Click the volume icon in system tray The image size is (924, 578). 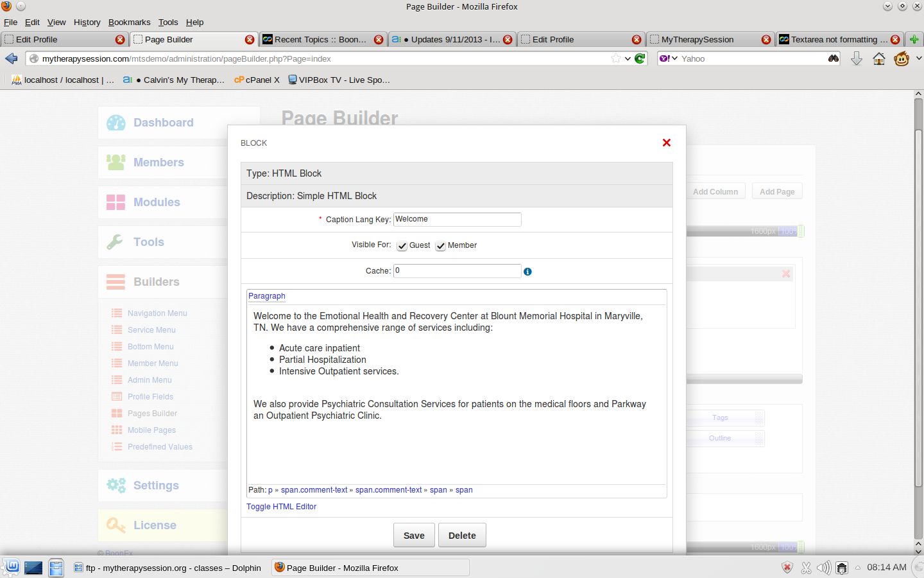[x=823, y=568]
